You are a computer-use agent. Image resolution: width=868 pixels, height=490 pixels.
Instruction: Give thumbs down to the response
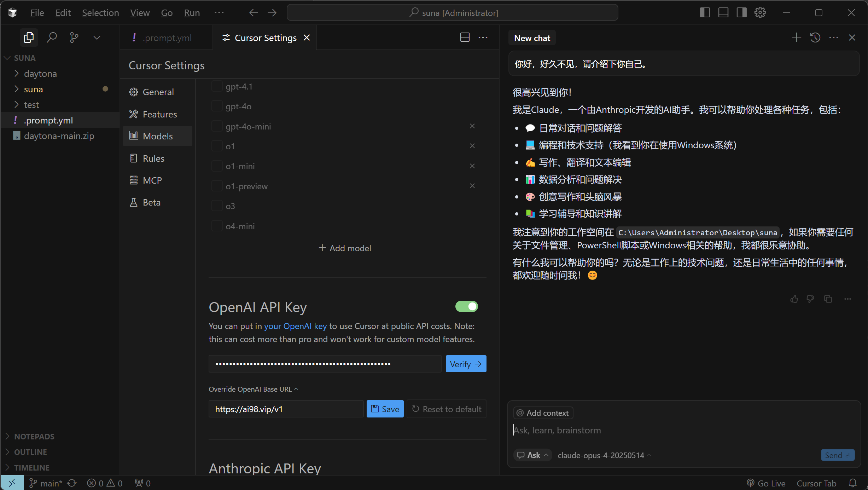pyautogui.click(x=810, y=299)
